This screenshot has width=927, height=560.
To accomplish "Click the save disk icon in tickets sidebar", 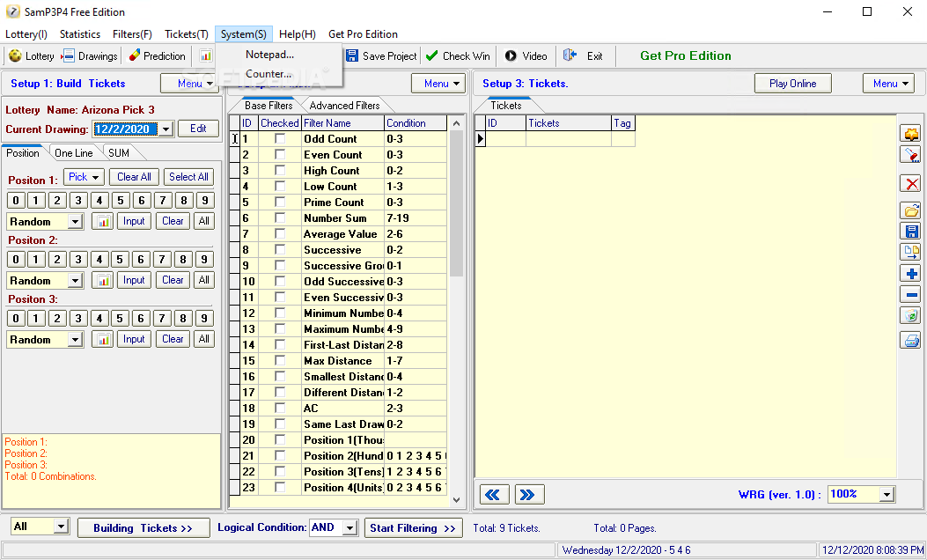I will click(x=911, y=232).
